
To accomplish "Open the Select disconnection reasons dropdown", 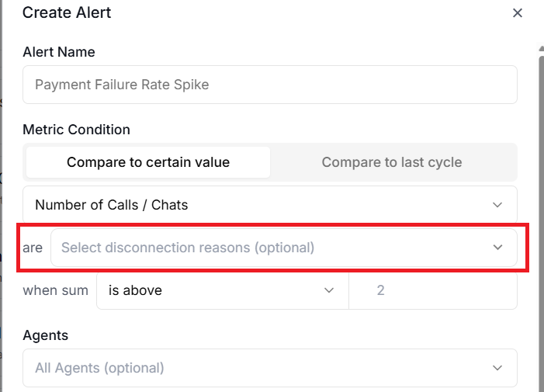I will click(x=272, y=248).
